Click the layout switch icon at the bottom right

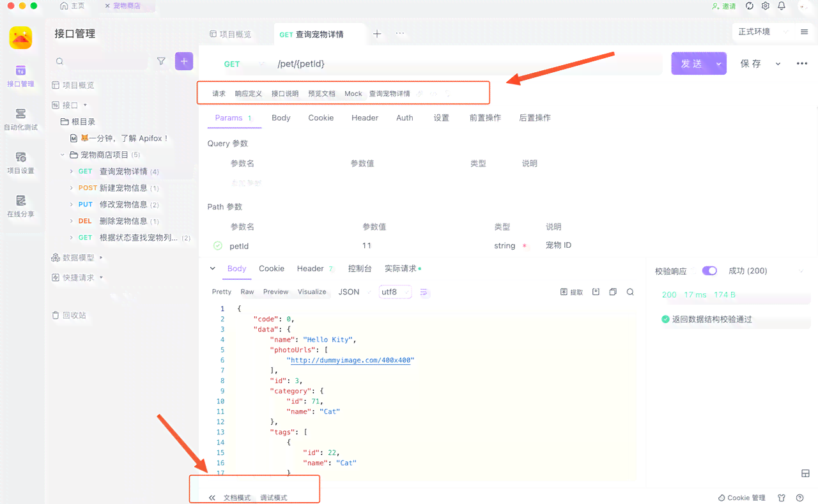coord(805,473)
